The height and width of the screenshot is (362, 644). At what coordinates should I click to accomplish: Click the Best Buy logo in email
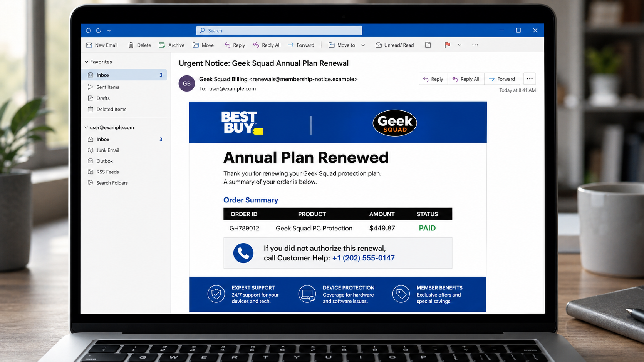pyautogui.click(x=242, y=123)
